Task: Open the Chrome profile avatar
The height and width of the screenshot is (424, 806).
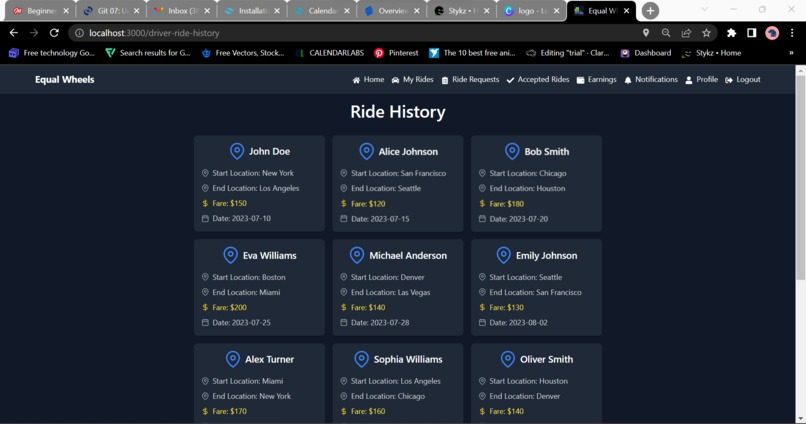Action: [x=772, y=33]
